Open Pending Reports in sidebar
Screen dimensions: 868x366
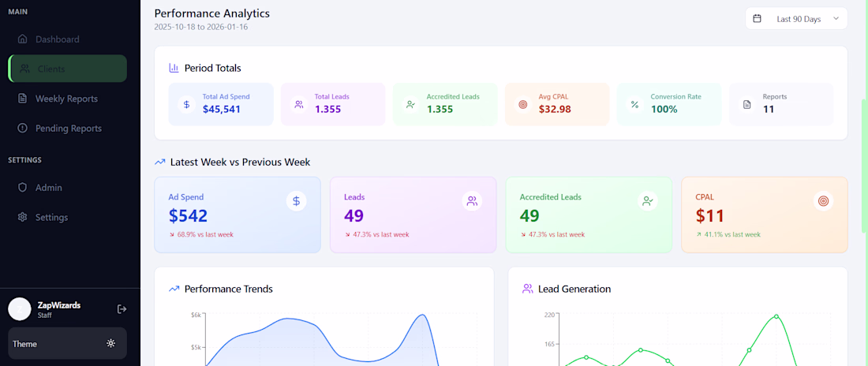tap(68, 129)
